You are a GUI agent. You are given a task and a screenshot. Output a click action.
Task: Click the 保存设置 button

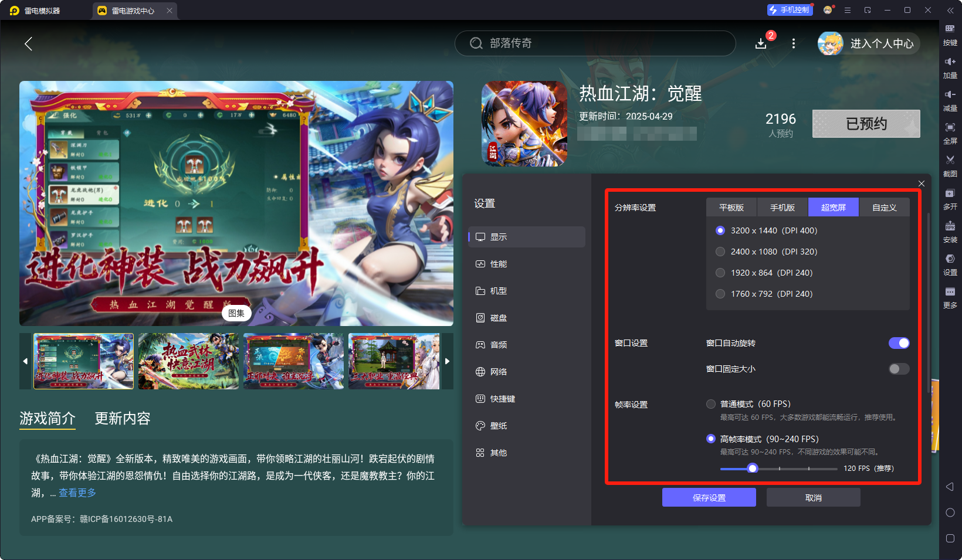709,497
